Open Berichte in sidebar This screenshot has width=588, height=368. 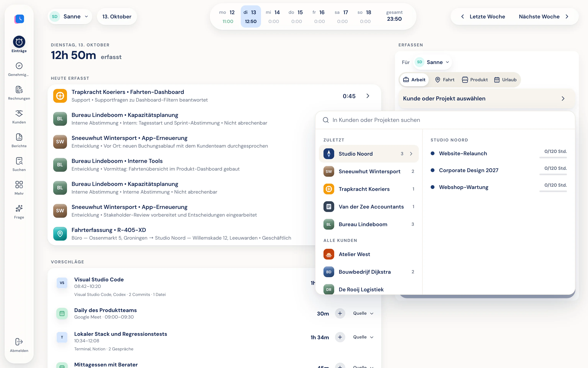click(19, 140)
